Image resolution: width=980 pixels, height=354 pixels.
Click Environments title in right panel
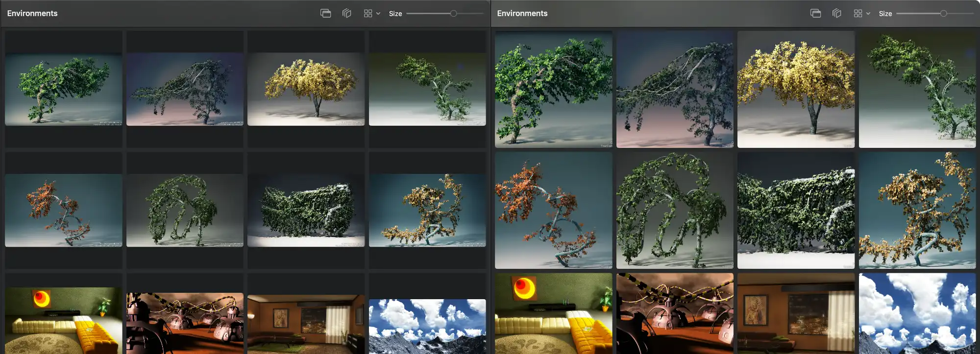point(522,13)
